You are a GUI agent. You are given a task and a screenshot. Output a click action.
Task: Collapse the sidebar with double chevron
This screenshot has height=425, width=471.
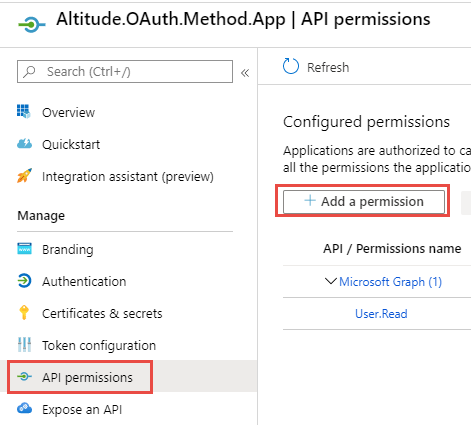pyautogui.click(x=245, y=73)
